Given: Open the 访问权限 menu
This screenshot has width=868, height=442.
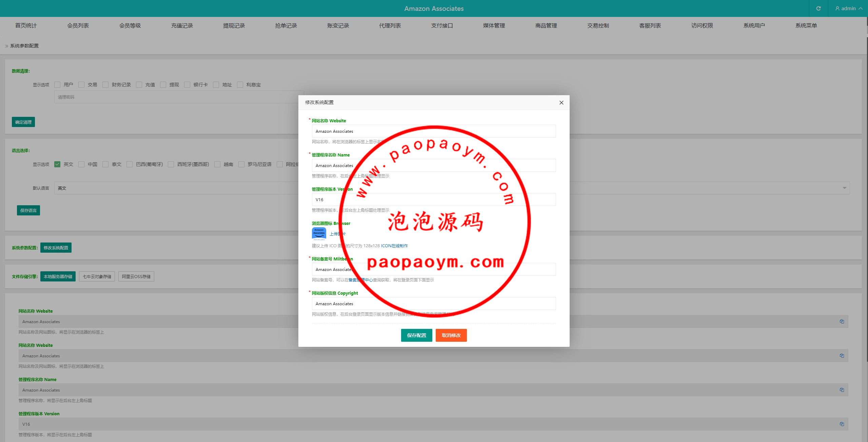Looking at the screenshot, I should click(702, 26).
